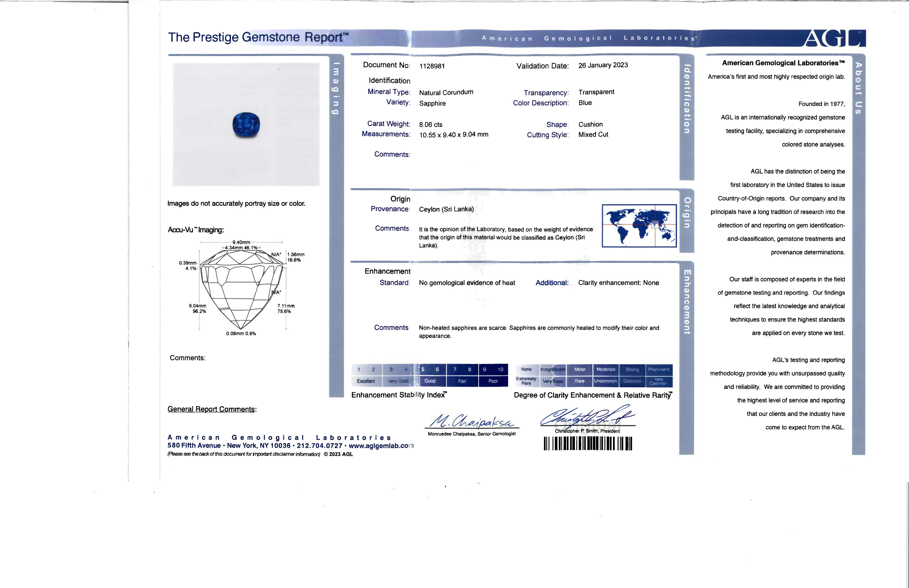The width and height of the screenshot is (909, 588).
Task: Click validation date 26 January 2023
Action: (x=603, y=65)
